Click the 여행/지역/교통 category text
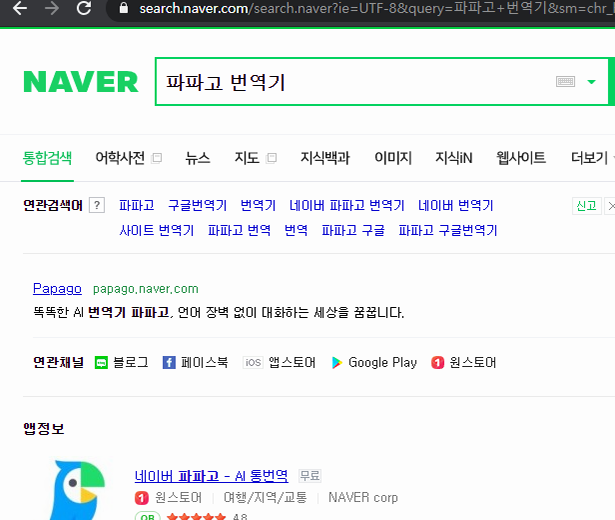 click(265, 497)
